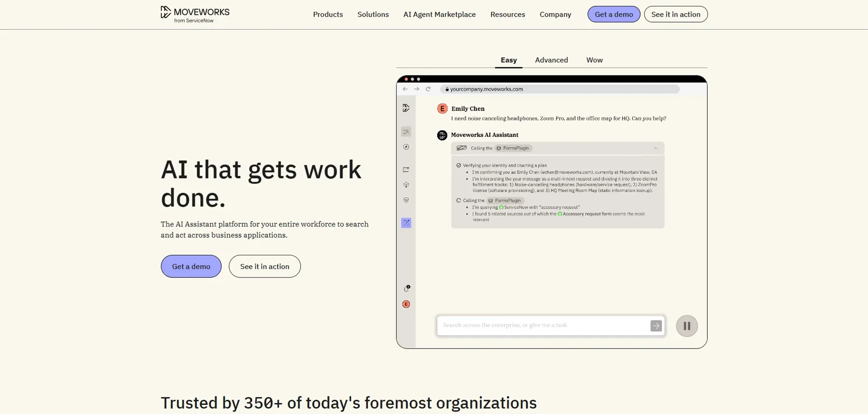Collapse the FormsPlugin reasoning panel chevron
The image size is (868, 414).
(655, 148)
